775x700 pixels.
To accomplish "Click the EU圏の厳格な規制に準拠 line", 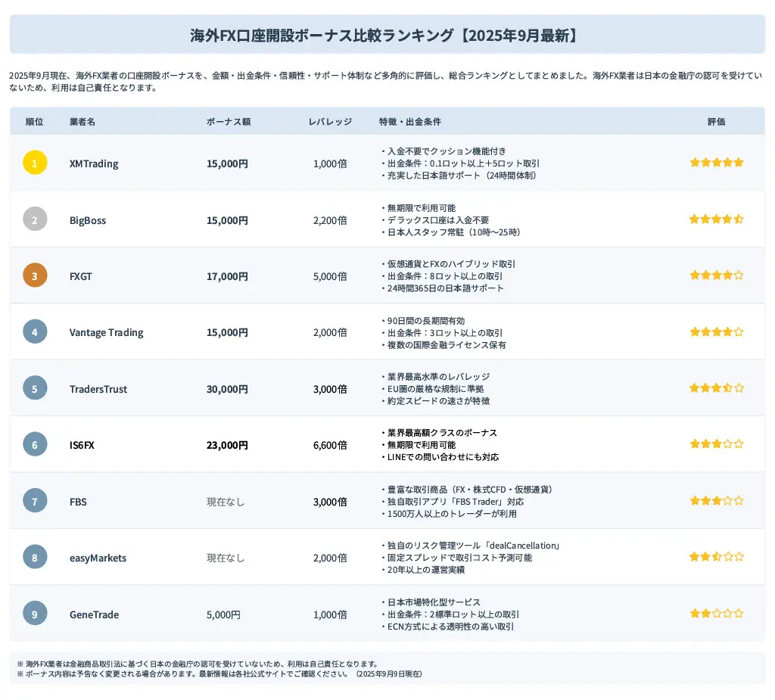I will pos(432,388).
